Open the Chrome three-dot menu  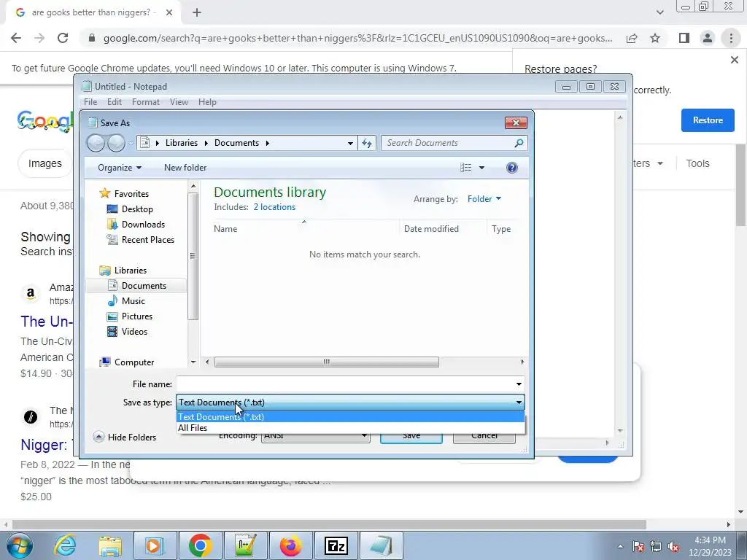pyautogui.click(x=731, y=38)
